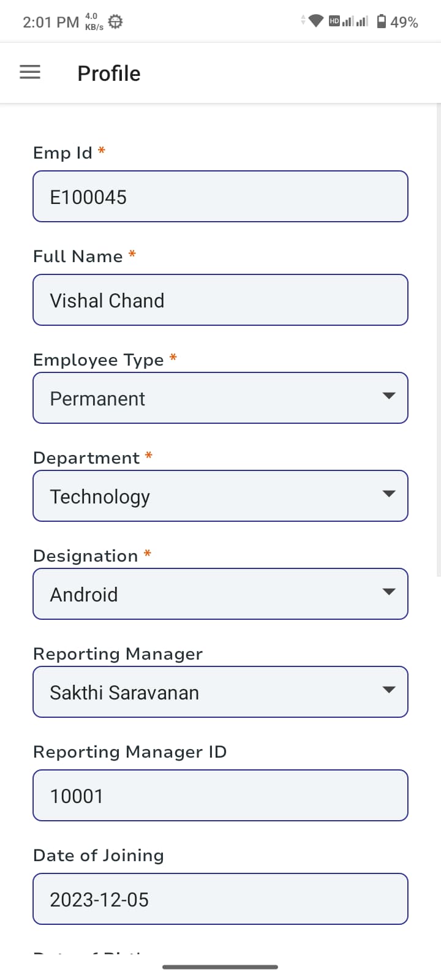
Task: Tap the Wi-Fi signal icon
Action: 316,21
